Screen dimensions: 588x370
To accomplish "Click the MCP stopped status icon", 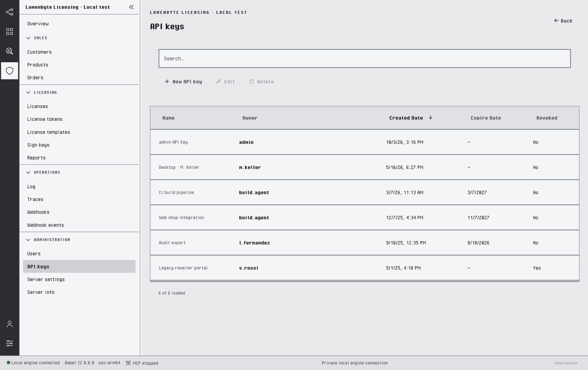I will 128,363.
